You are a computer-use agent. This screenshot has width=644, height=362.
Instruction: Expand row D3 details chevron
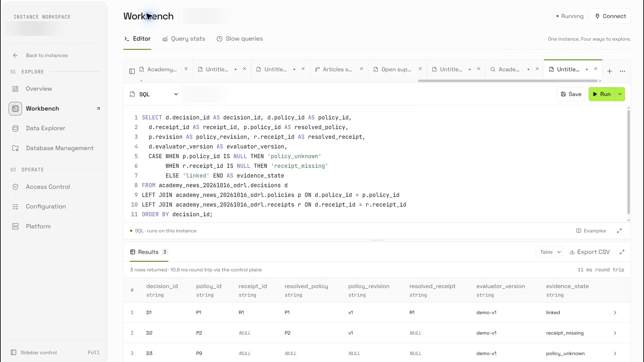coord(615,353)
